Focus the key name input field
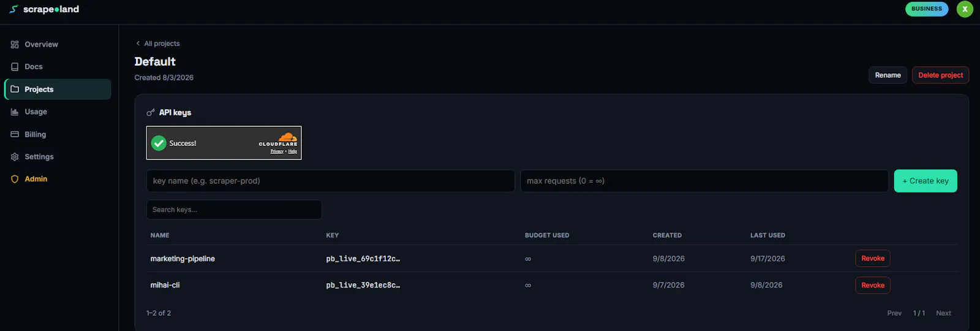 click(331, 181)
